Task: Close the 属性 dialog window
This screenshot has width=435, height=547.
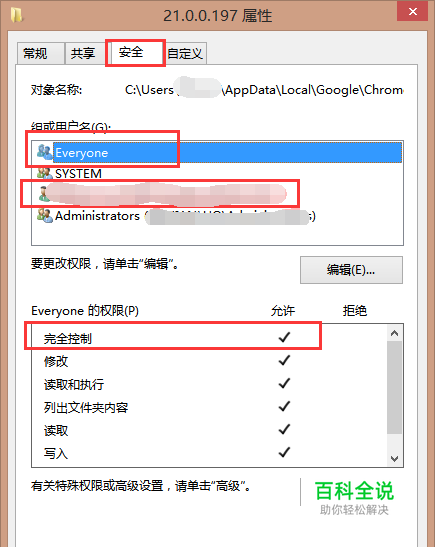Action: tap(412, 12)
